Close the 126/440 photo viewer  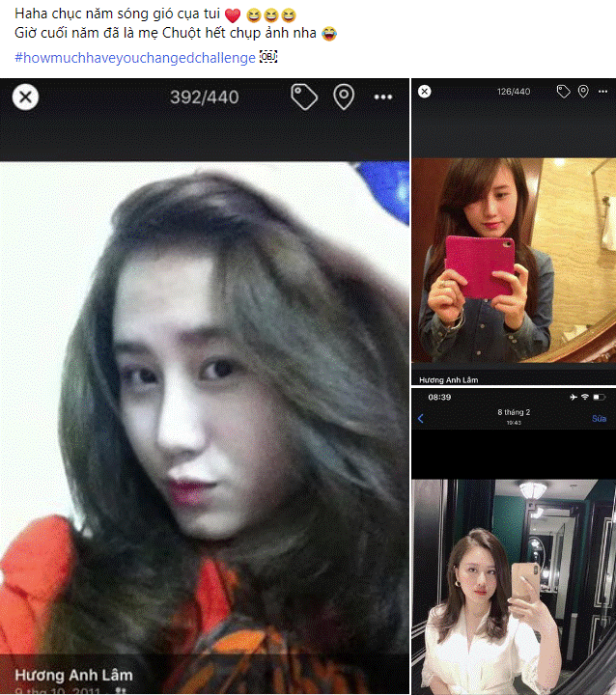(425, 92)
